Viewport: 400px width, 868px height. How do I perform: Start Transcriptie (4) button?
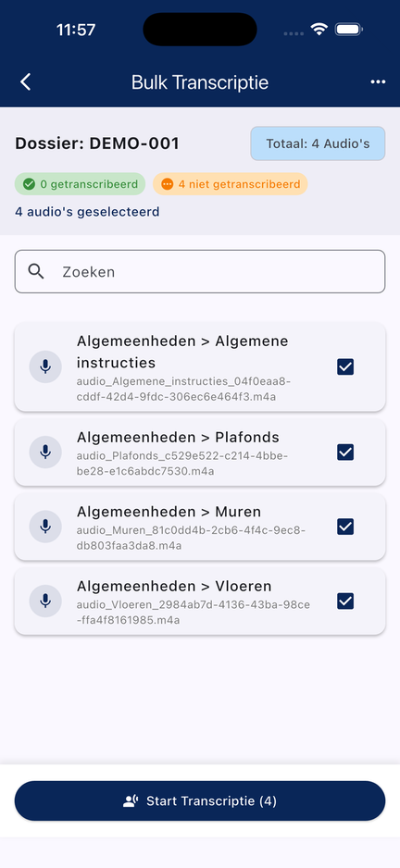[x=200, y=801]
